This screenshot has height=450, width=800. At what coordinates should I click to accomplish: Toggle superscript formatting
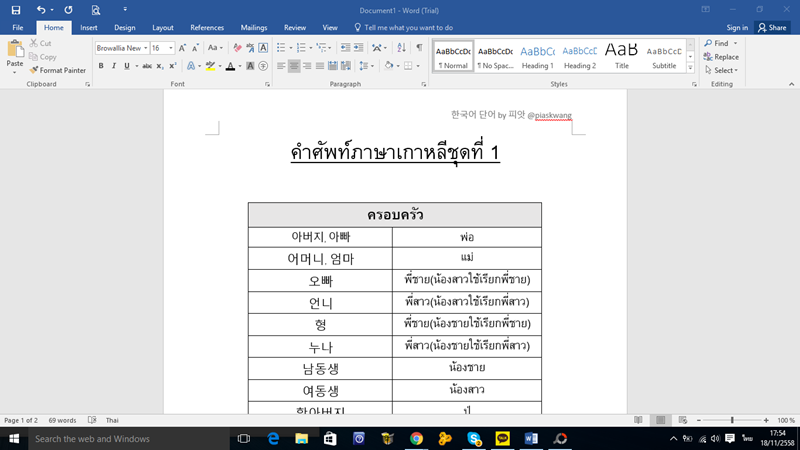click(x=172, y=66)
